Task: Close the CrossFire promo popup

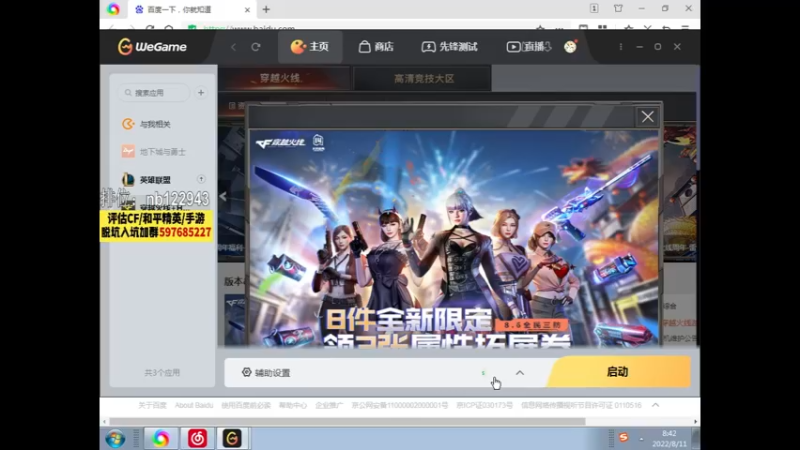Action: click(647, 117)
